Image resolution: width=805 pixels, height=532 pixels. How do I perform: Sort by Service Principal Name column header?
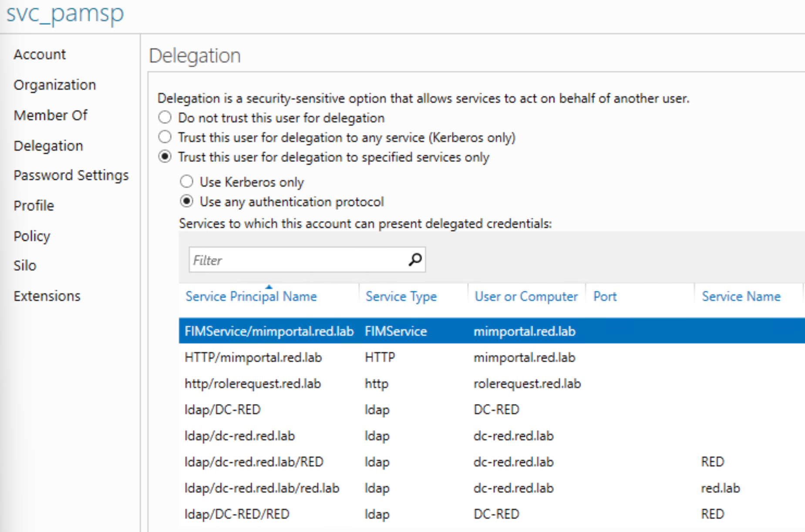(251, 296)
